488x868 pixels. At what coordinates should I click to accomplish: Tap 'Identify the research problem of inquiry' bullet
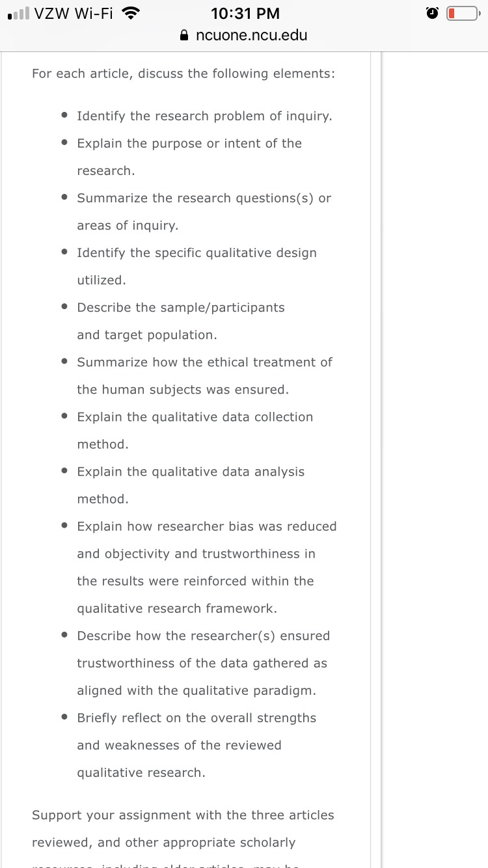204,116
